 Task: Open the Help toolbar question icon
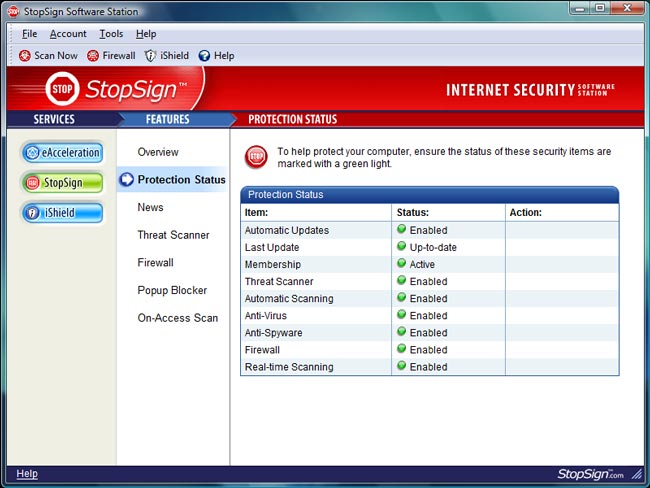pos(204,56)
